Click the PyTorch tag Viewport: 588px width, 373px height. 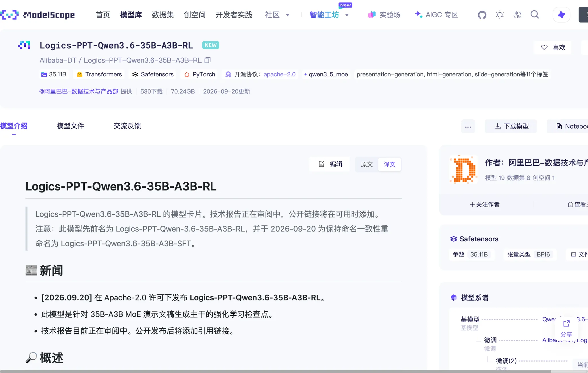[200, 75]
